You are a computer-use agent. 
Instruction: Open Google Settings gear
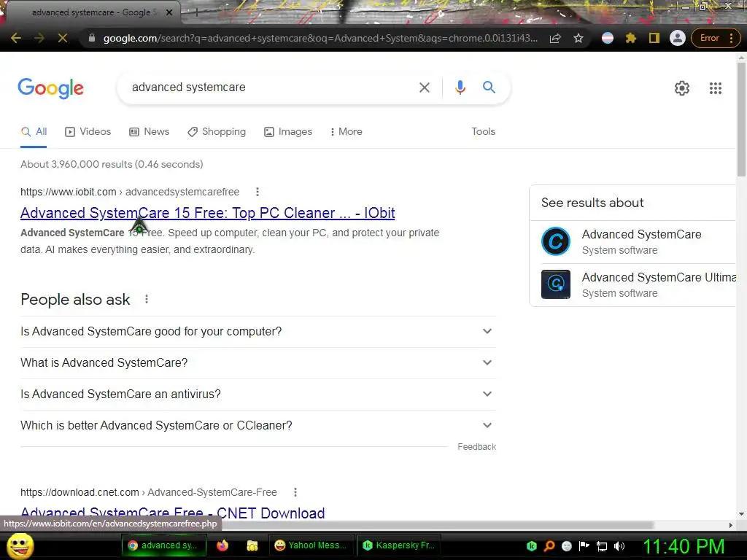tap(682, 88)
